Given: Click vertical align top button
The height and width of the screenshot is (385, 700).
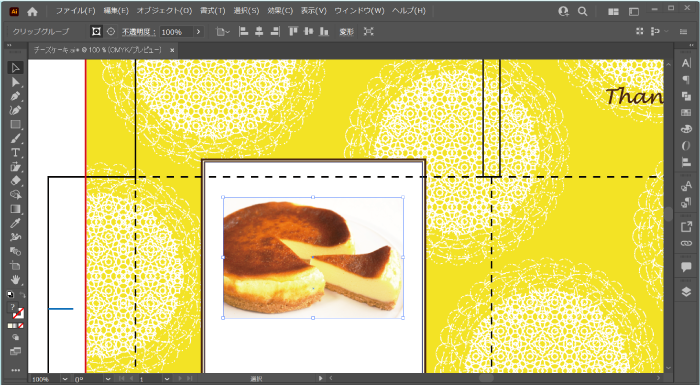Looking at the screenshot, I should pos(293,31).
